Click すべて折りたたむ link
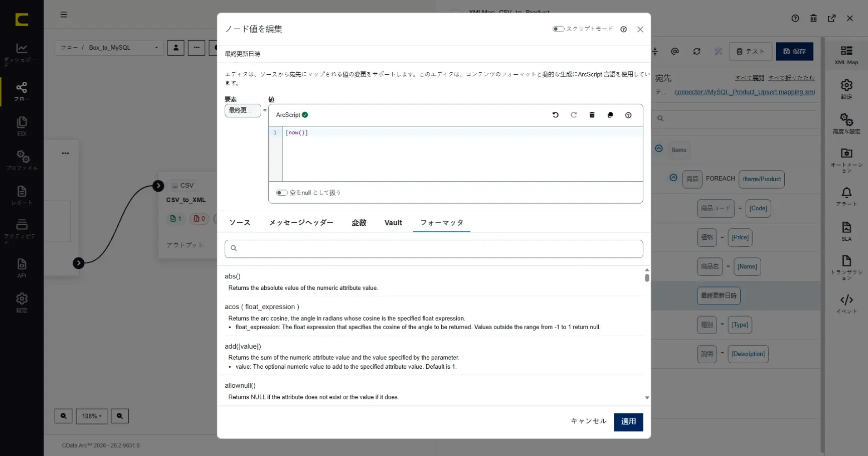Image resolution: width=868 pixels, height=456 pixels. click(x=791, y=78)
